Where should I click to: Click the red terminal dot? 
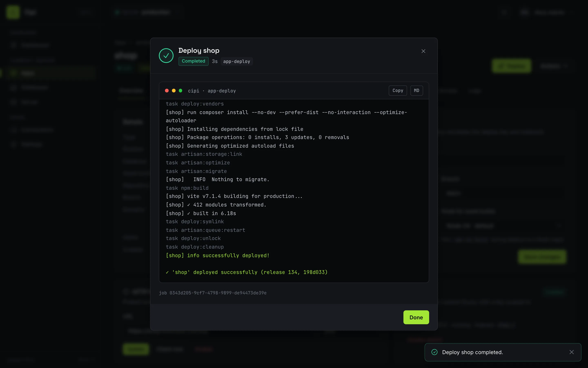(x=167, y=91)
